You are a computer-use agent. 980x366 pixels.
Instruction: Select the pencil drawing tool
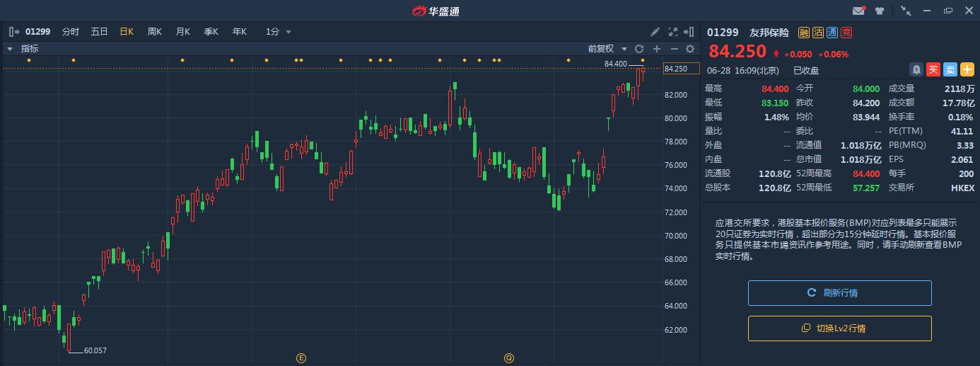point(655,32)
